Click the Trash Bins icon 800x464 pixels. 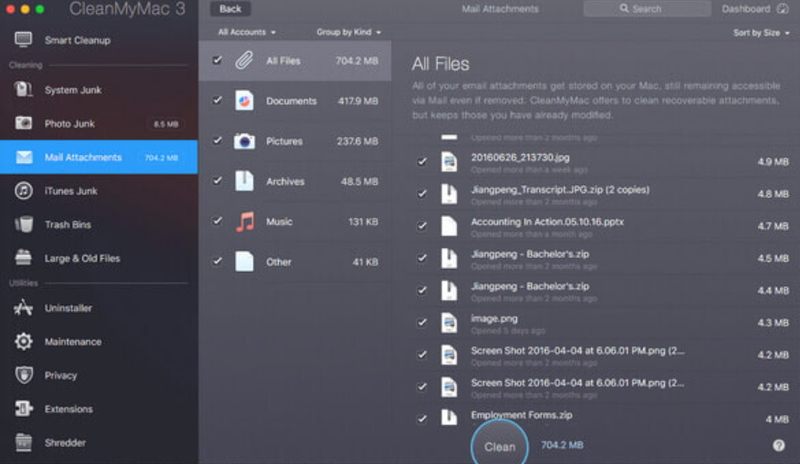click(23, 224)
